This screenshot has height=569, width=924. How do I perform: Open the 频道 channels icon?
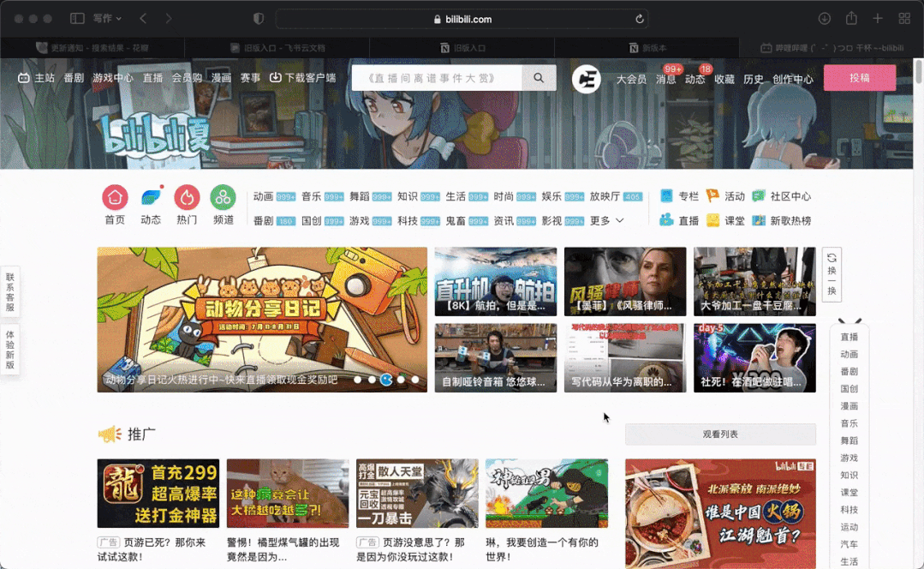point(224,198)
